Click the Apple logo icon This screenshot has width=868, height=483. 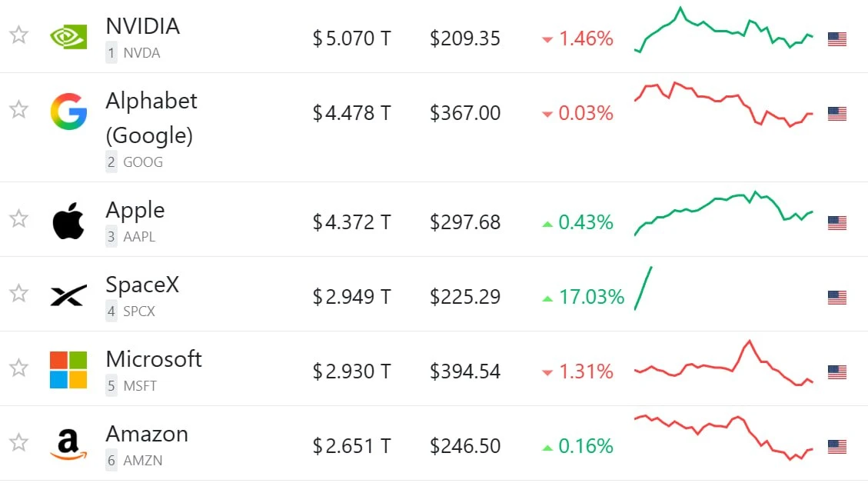point(68,221)
